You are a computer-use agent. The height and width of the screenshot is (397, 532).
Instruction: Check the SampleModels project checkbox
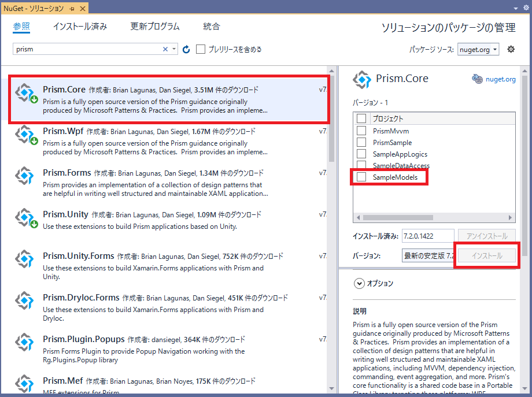(x=361, y=177)
